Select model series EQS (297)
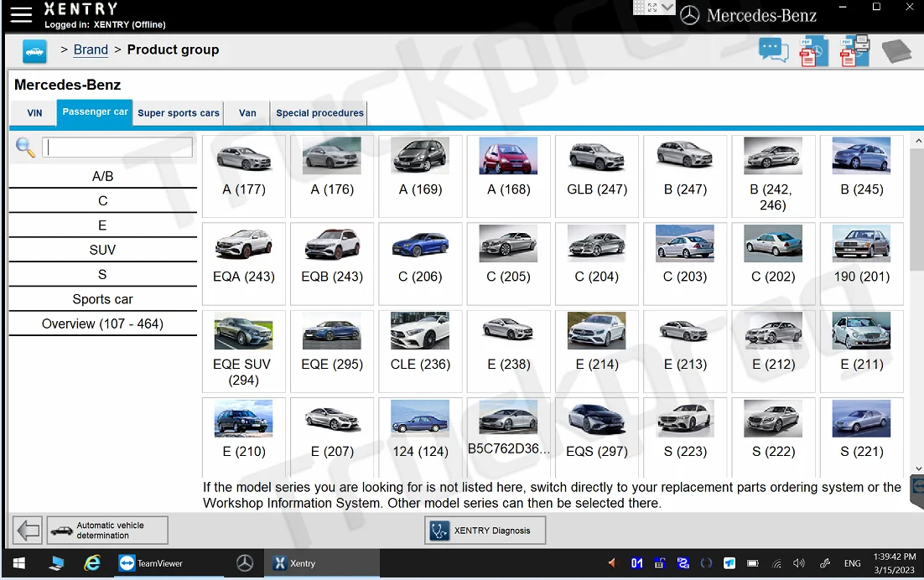 [597, 437]
